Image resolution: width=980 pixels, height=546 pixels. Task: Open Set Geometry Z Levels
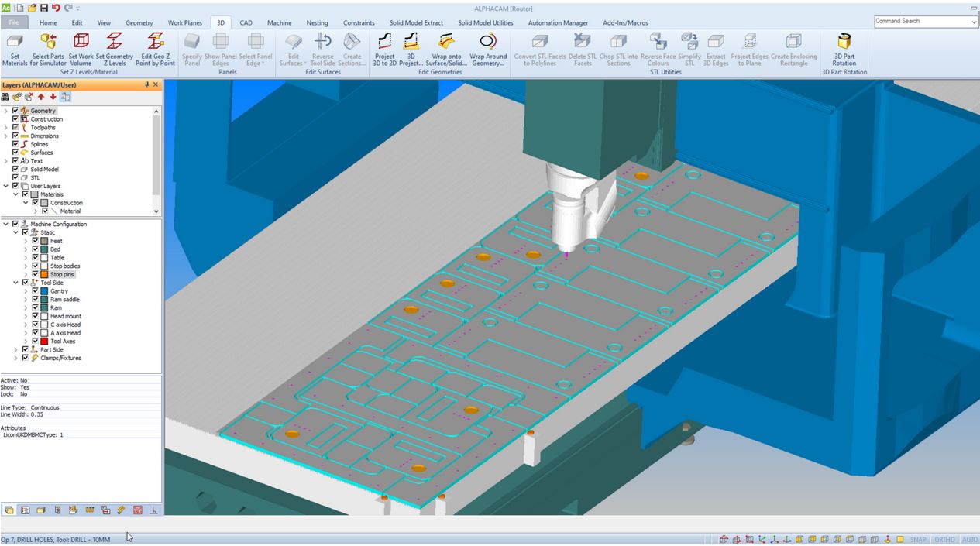[115, 42]
